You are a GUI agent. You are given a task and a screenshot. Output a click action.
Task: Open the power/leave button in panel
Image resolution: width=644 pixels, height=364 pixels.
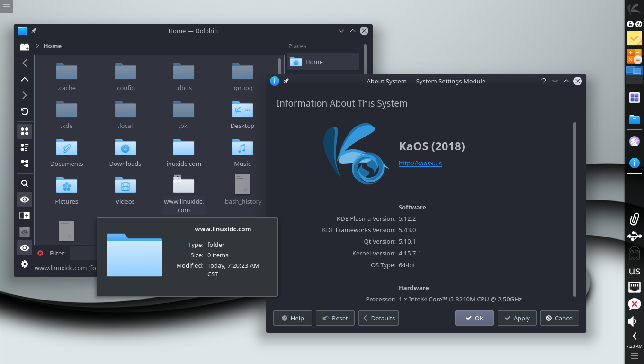(x=638, y=24)
